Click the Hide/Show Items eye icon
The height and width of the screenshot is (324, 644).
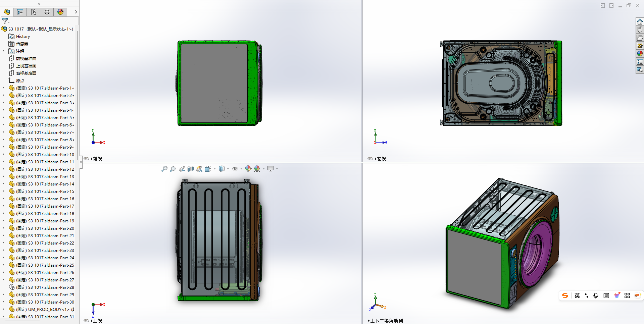click(x=235, y=169)
